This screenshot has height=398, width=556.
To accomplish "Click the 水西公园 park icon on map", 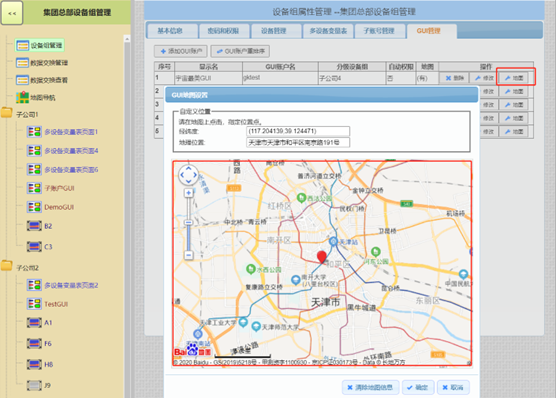I will 251,269.
